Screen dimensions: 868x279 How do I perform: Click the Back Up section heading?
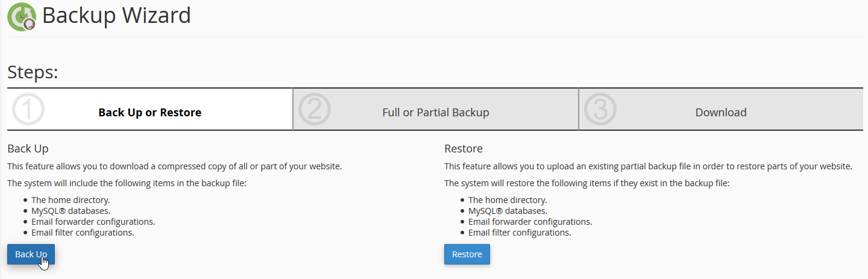pos(28,148)
